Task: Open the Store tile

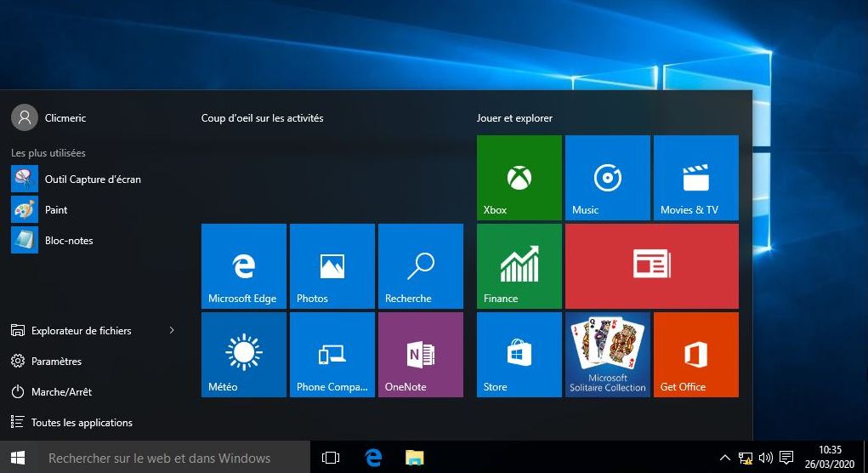Action: (x=519, y=355)
